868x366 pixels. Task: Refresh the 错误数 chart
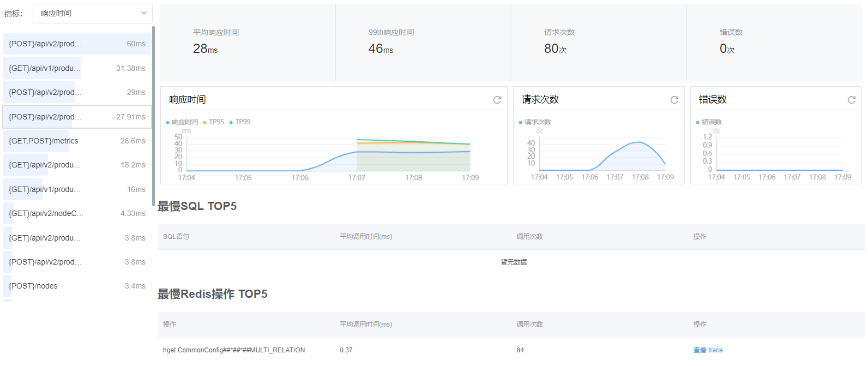(x=851, y=100)
